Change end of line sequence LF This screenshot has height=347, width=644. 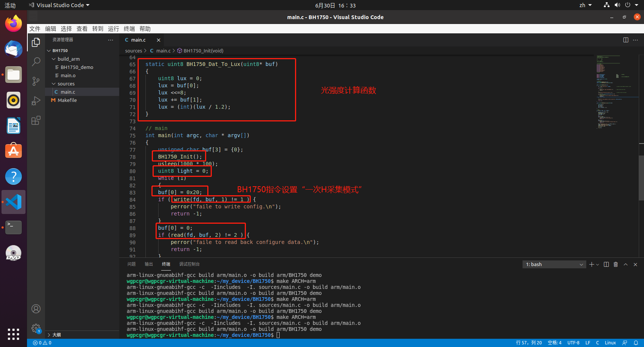(588, 343)
